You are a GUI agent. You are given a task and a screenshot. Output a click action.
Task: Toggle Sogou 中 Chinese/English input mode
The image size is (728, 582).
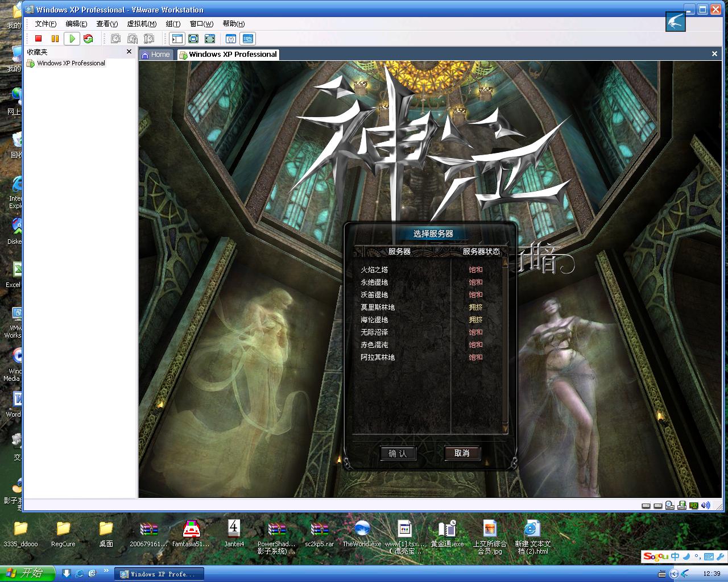(x=675, y=557)
